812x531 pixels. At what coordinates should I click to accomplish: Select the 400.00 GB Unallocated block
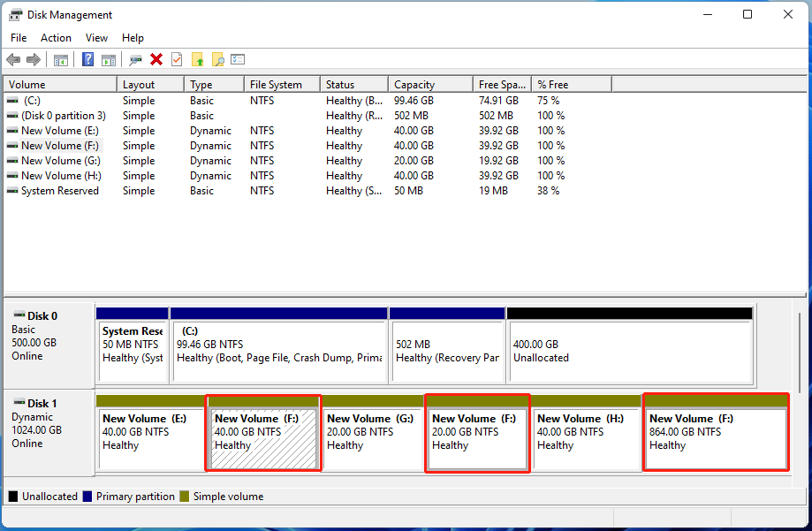[x=630, y=345]
